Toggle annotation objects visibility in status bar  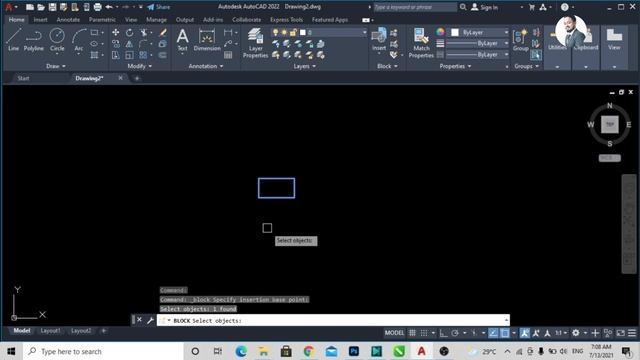[524, 333]
